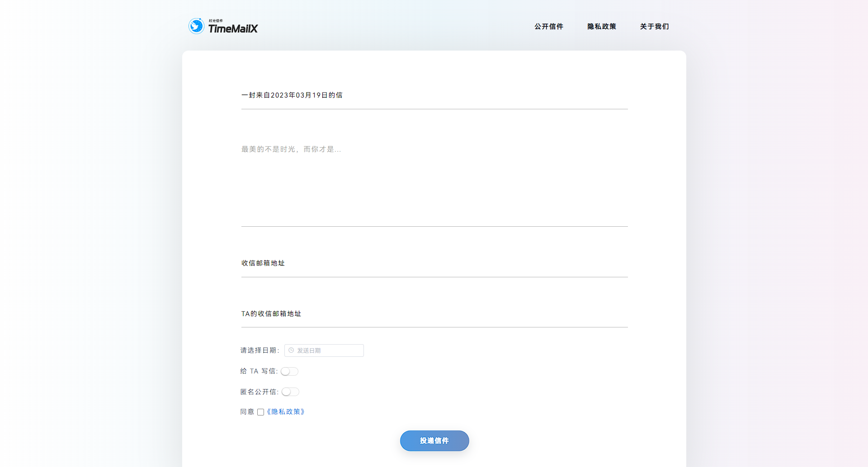Click the 匿名公开信 label text
868x467 pixels.
pyautogui.click(x=259, y=392)
